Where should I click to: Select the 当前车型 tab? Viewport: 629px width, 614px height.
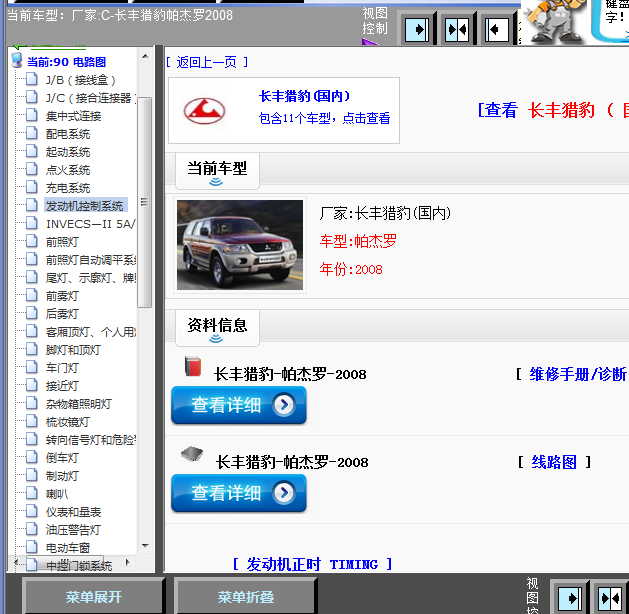pos(217,171)
